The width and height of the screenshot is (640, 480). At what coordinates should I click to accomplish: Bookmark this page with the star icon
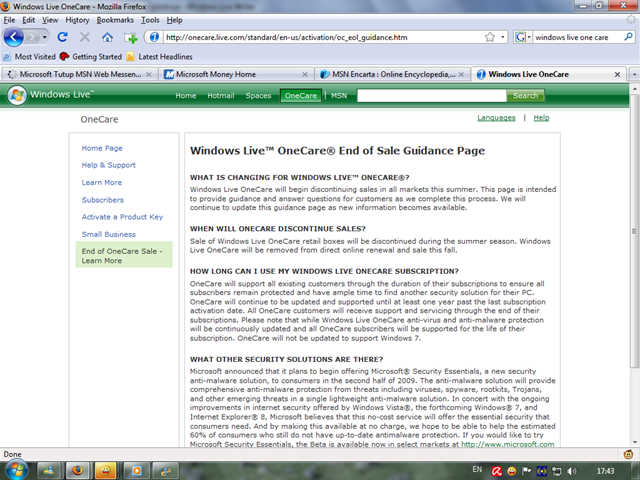(490, 37)
